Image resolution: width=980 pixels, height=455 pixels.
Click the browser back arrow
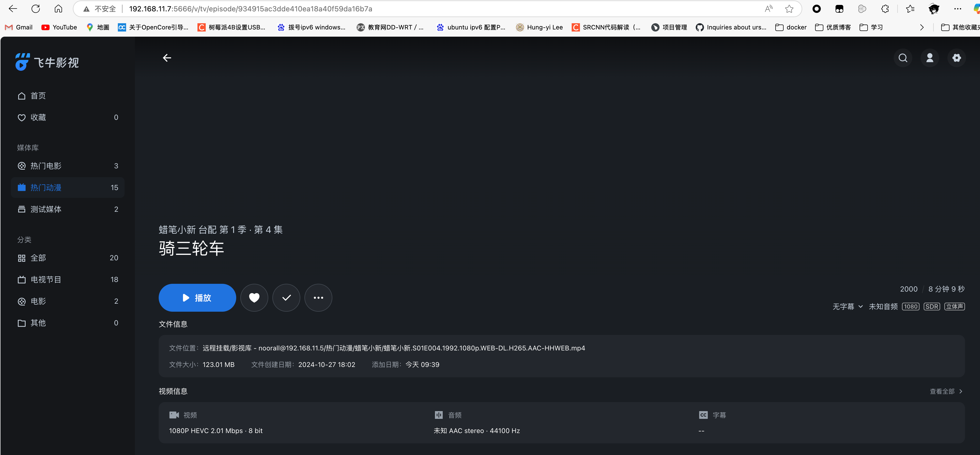[x=13, y=9]
